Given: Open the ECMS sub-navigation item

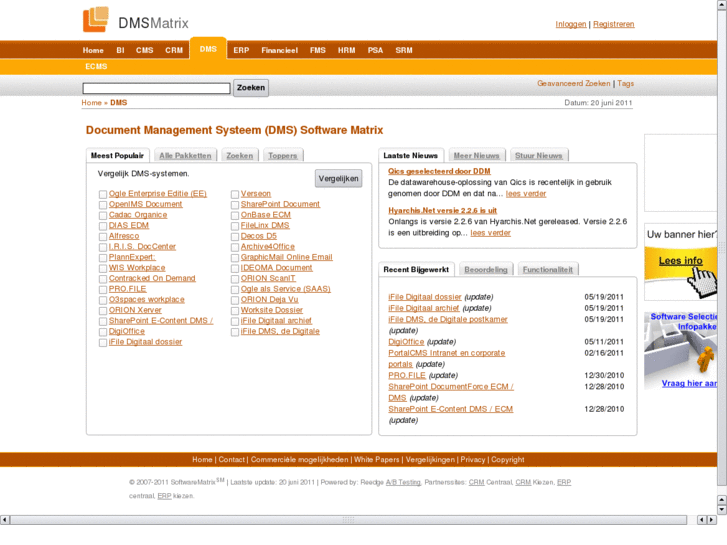Looking at the screenshot, I should [96, 66].
